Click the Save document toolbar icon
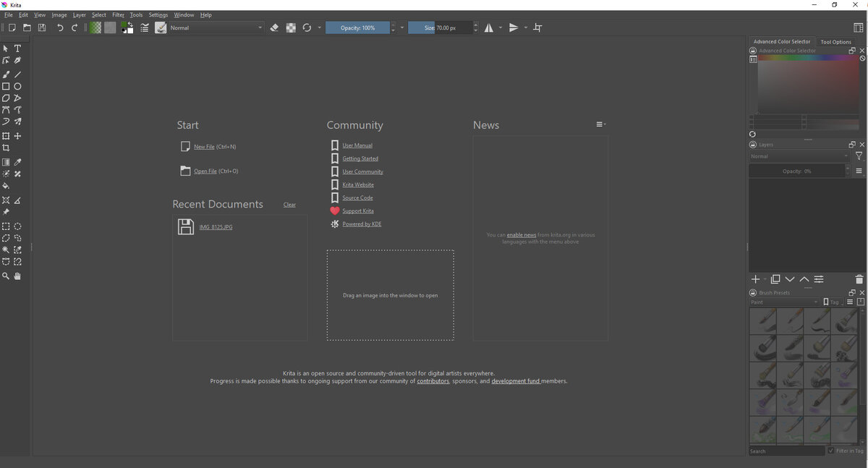 pos(41,27)
